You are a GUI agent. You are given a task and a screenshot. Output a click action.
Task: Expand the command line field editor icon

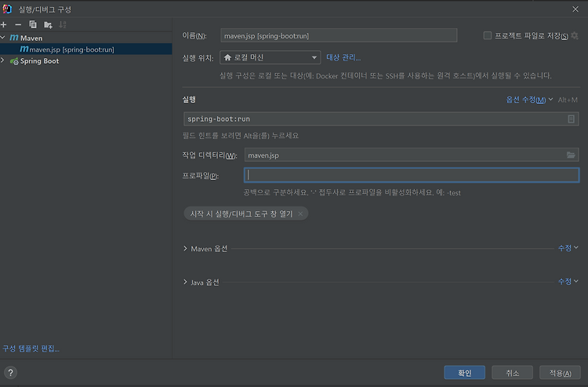[571, 119]
